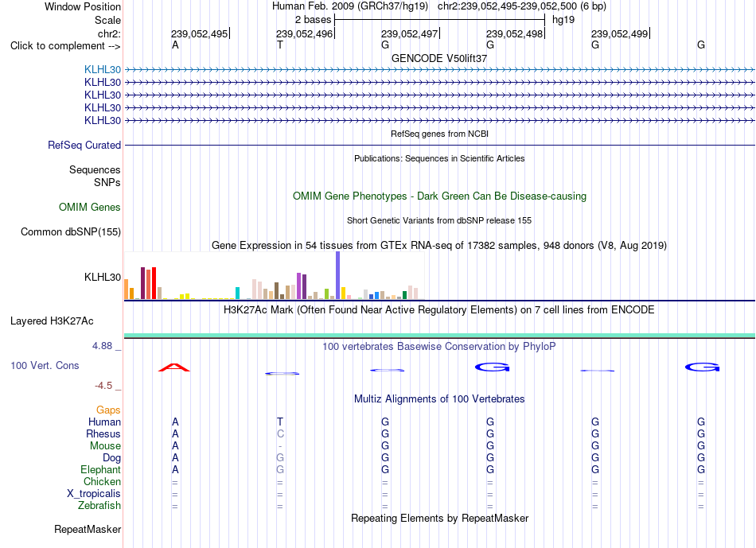Click the turquoise H3K27Ac signal band
This screenshot has height=548, width=756.
439,335
